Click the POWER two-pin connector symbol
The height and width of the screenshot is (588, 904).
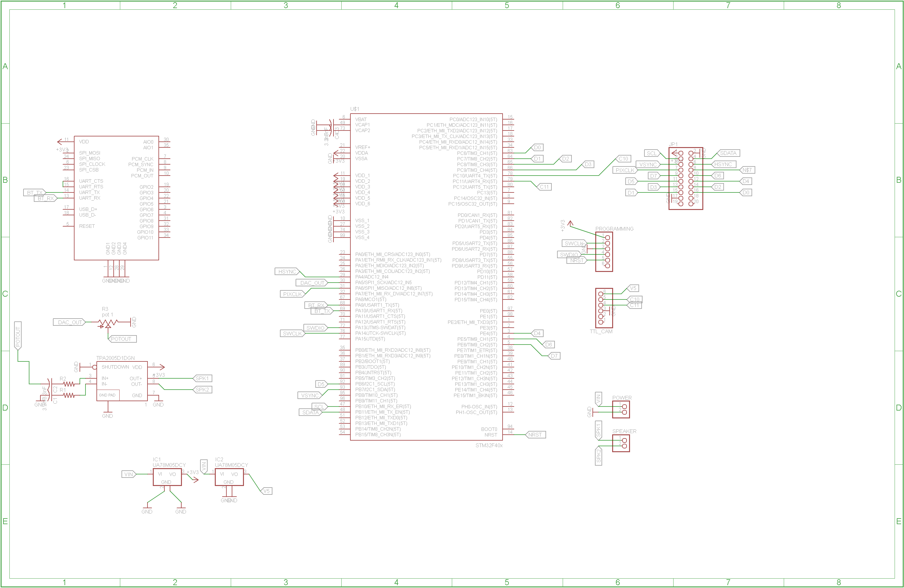[621, 410]
